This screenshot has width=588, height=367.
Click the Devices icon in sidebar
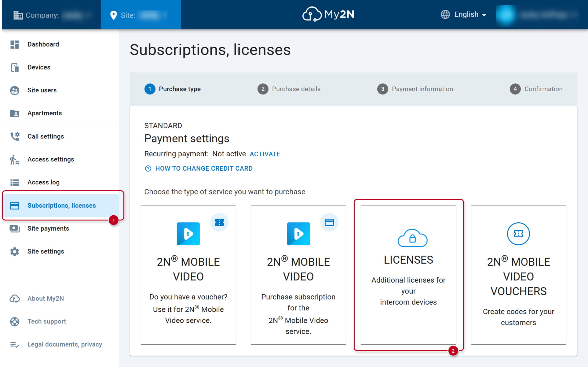pyautogui.click(x=15, y=68)
